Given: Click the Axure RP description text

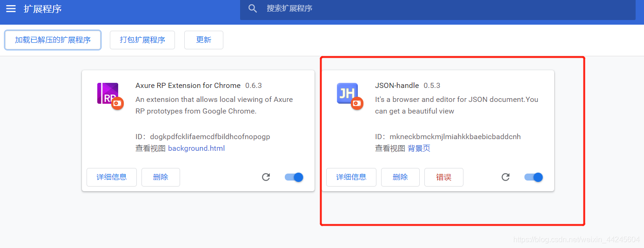Looking at the screenshot, I should click(x=214, y=105).
